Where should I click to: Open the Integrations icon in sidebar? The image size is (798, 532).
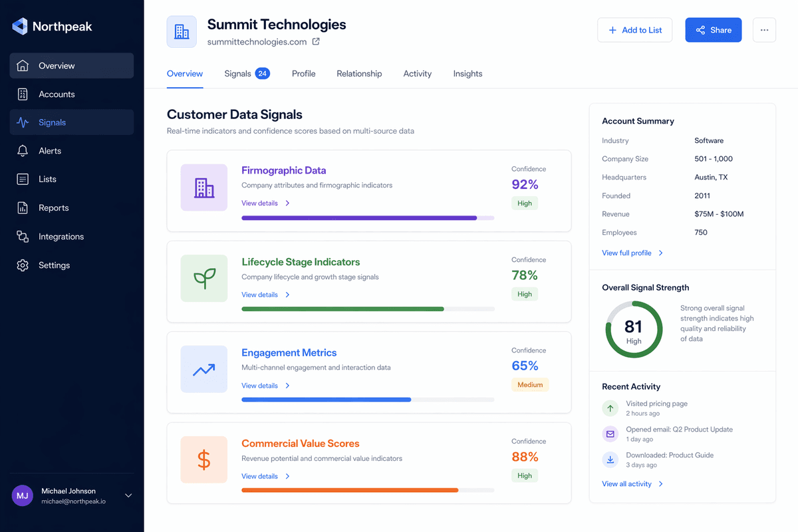[23, 237]
